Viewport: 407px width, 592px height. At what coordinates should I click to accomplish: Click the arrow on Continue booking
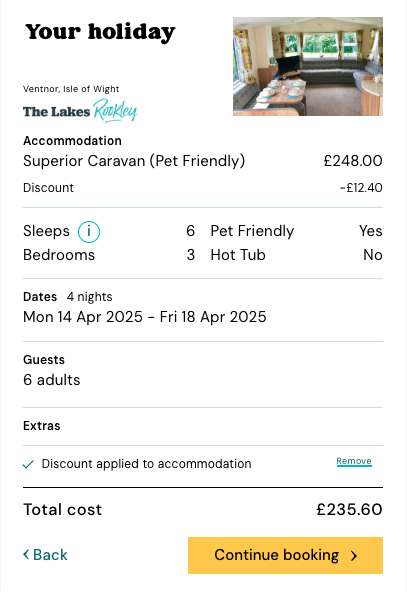(354, 555)
